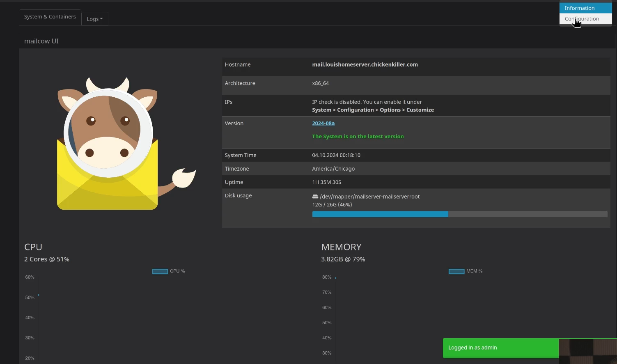Open the System & Containers tab

coord(50,17)
